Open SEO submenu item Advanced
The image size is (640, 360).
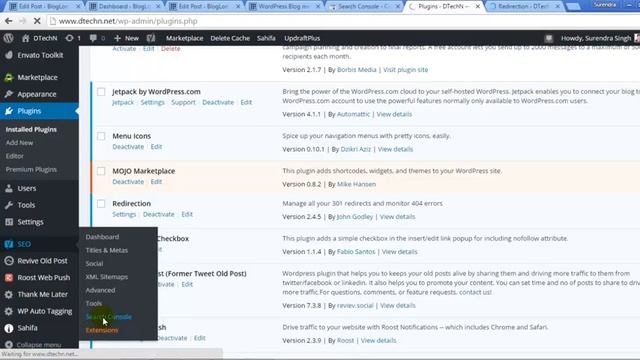coord(100,290)
